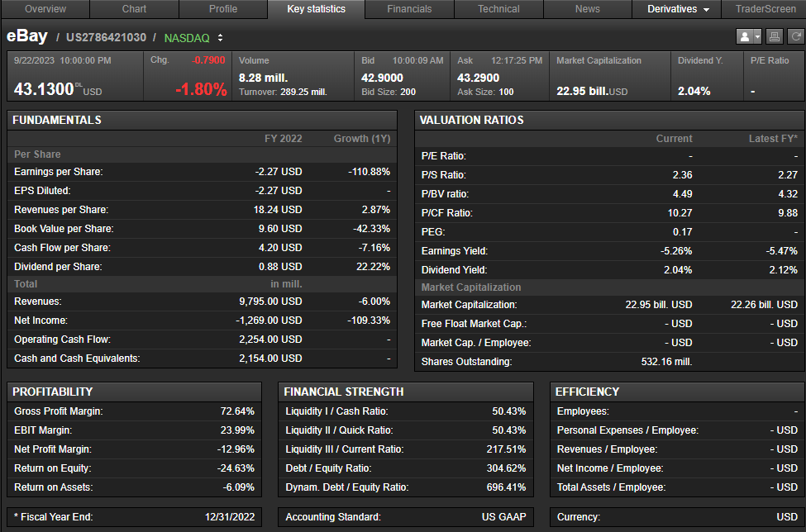Viewport: 806px width, 532px height.
Task: Go to the TraderScreen tab
Action: pos(765,9)
